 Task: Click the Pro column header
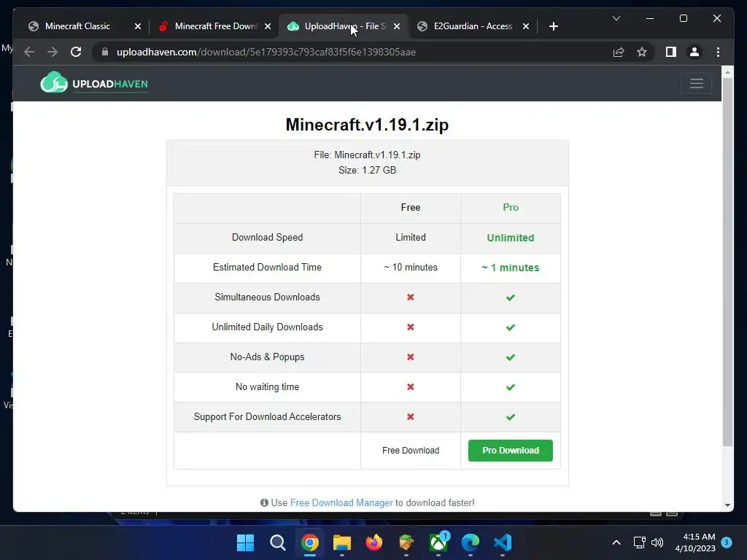pos(510,208)
